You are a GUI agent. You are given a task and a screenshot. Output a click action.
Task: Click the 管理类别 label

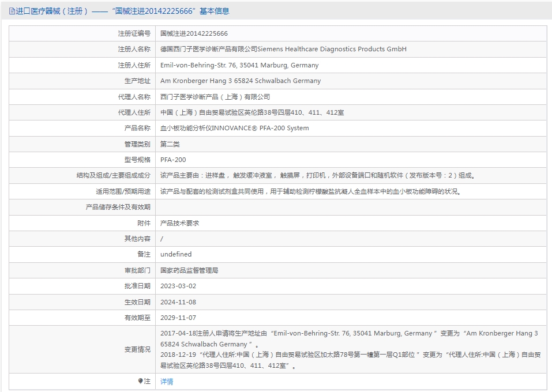coord(137,144)
